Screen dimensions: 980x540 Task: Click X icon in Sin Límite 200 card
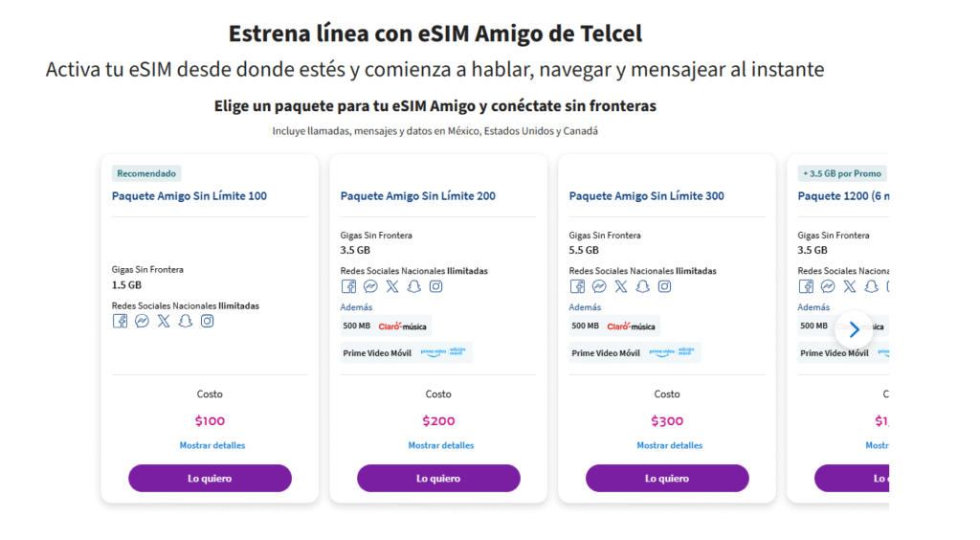coord(391,286)
